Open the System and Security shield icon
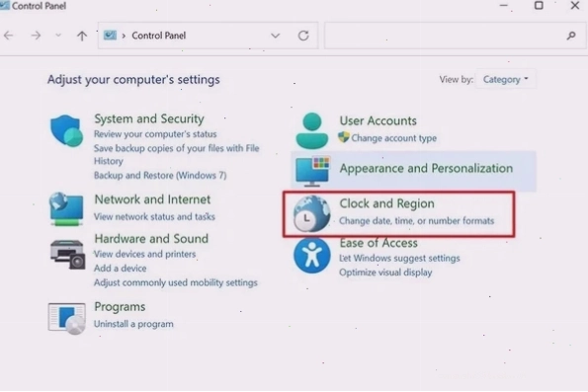Viewport: 588px width, 392px height. pos(67,130)
